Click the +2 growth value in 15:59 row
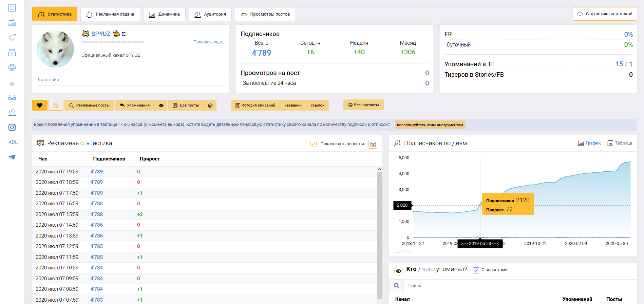Screen dimensions: 644x304 coord(140,214)
